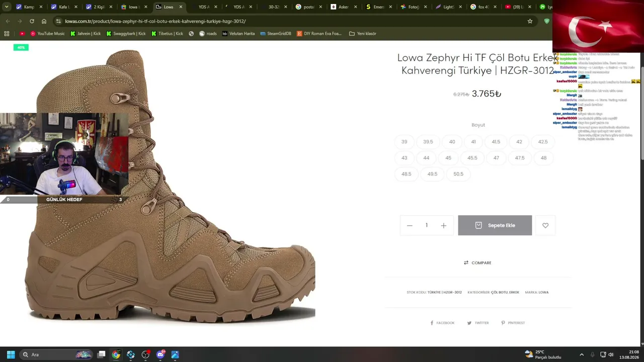Image resolution: width=644 pixels, height=362 pixels.
Task: Select boot size 41.5
Action: point(496,142)
